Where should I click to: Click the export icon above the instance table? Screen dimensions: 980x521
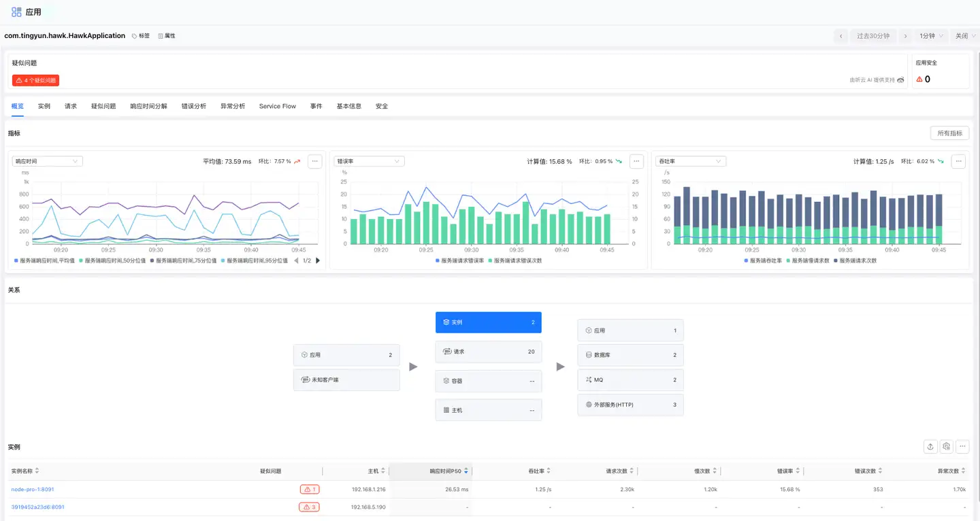(x=930, y=446)
